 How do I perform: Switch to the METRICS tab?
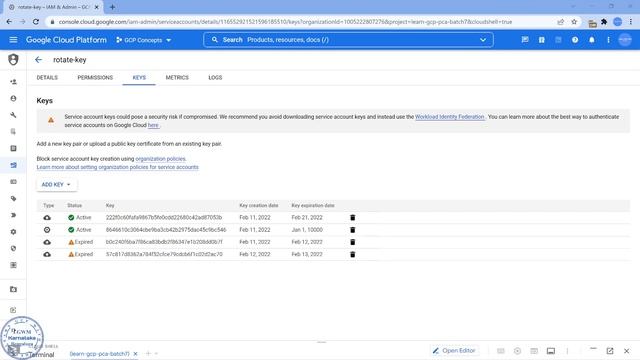pos(177,78)
